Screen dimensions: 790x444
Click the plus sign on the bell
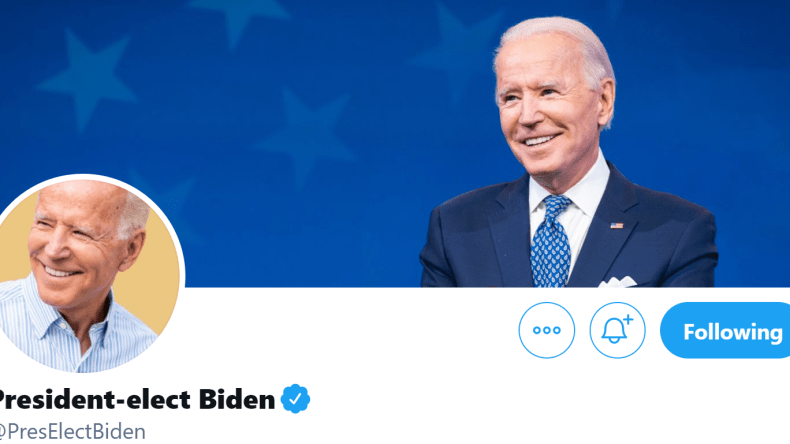[628, 320]
